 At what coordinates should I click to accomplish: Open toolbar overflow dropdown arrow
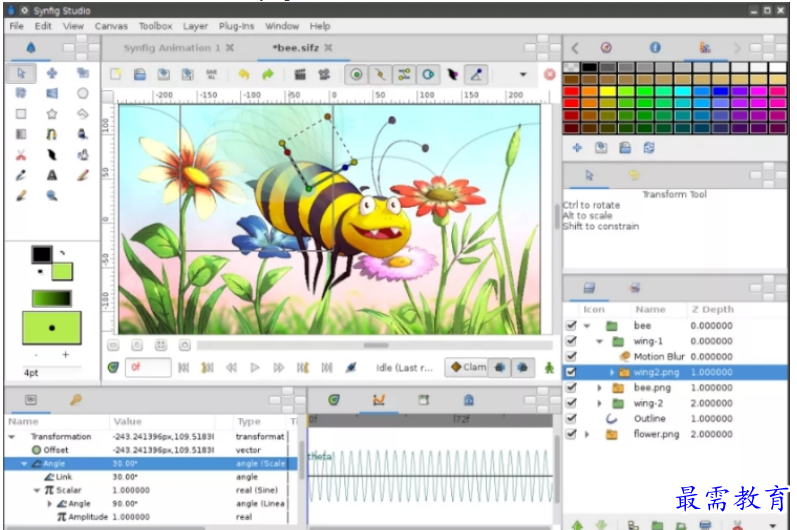523,75
